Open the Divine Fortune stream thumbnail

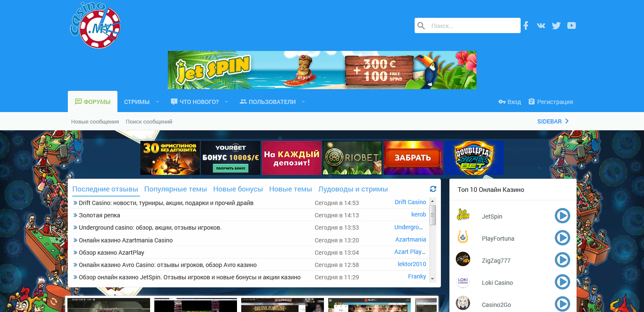282,305
